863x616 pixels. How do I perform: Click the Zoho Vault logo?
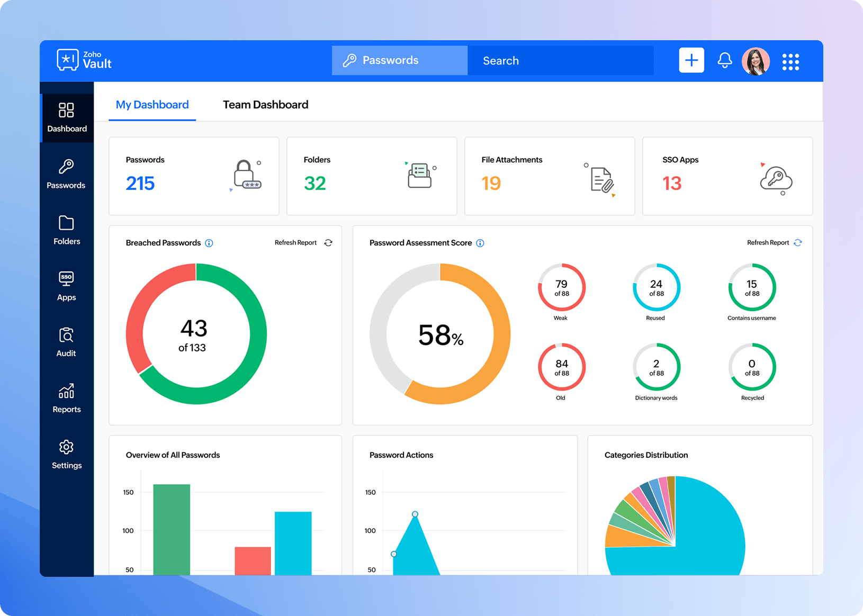(x=84, y=60)
